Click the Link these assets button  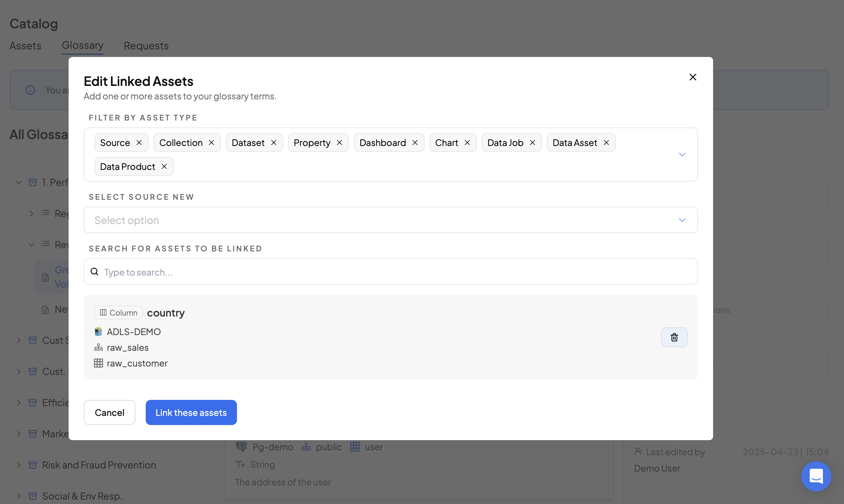point(191,412)
